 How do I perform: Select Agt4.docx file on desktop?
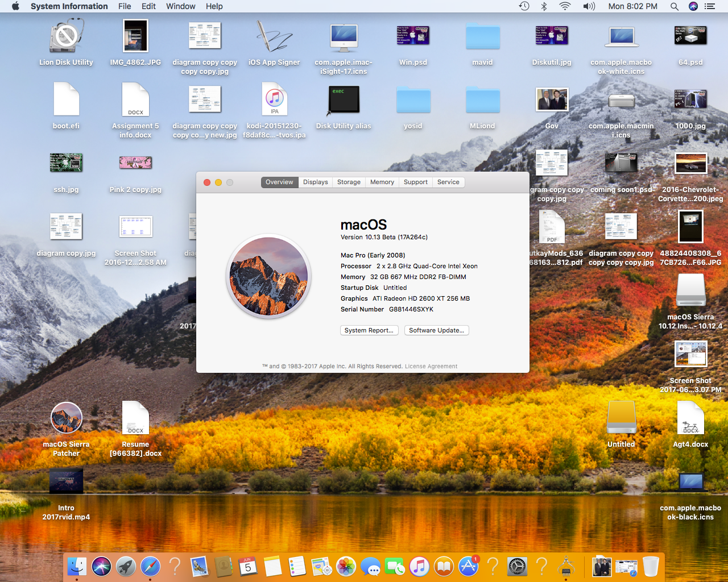point(690,418)
